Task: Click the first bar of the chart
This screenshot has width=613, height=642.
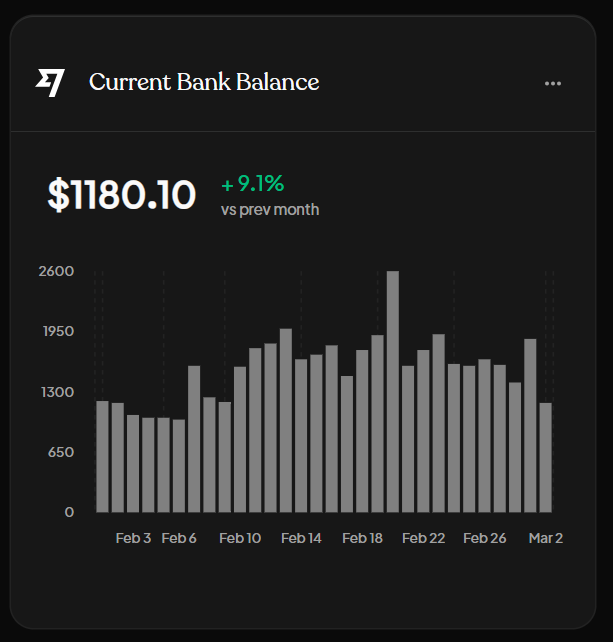Action: pyautogui.click(x=102, y=456)
